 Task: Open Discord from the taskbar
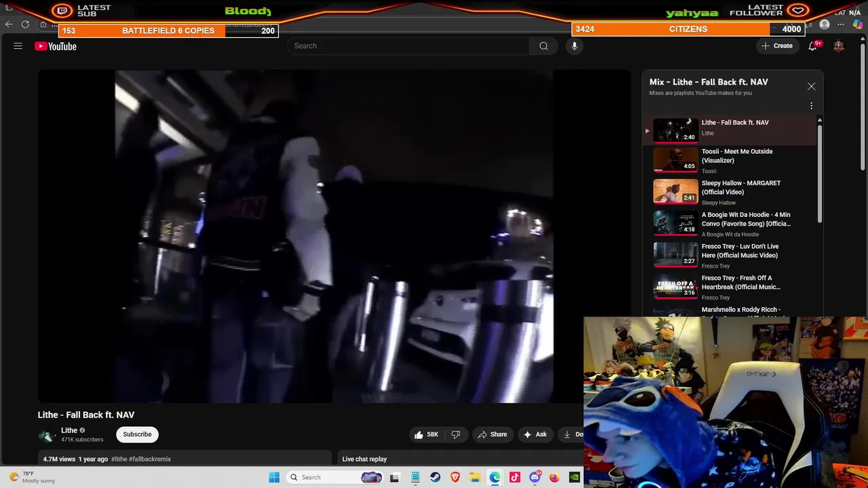point(535,477)
